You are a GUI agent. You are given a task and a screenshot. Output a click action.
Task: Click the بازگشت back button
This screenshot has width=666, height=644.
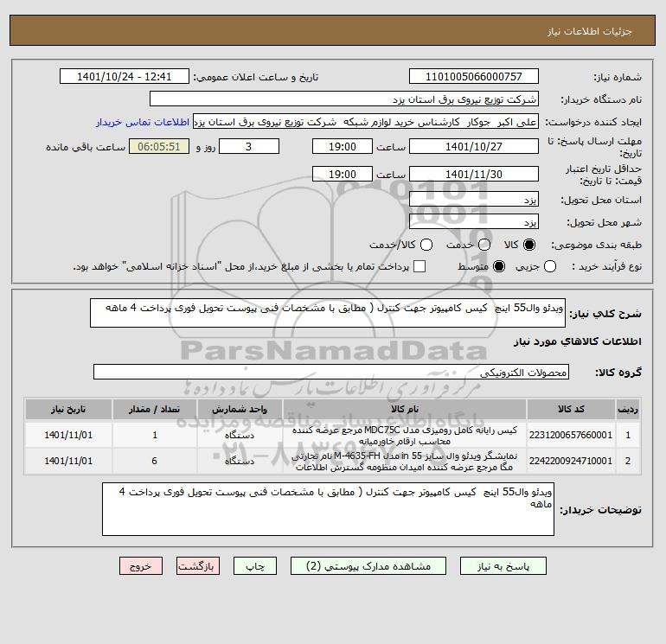[x=198, y=566]
